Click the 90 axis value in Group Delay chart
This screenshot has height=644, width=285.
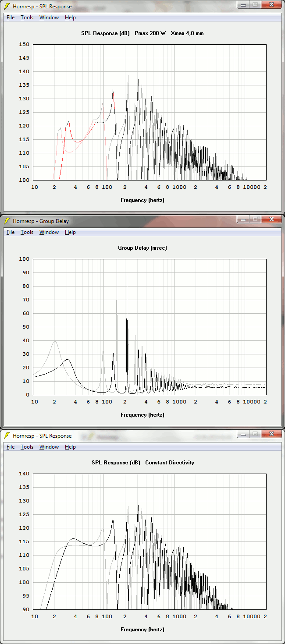coord(26,272)
